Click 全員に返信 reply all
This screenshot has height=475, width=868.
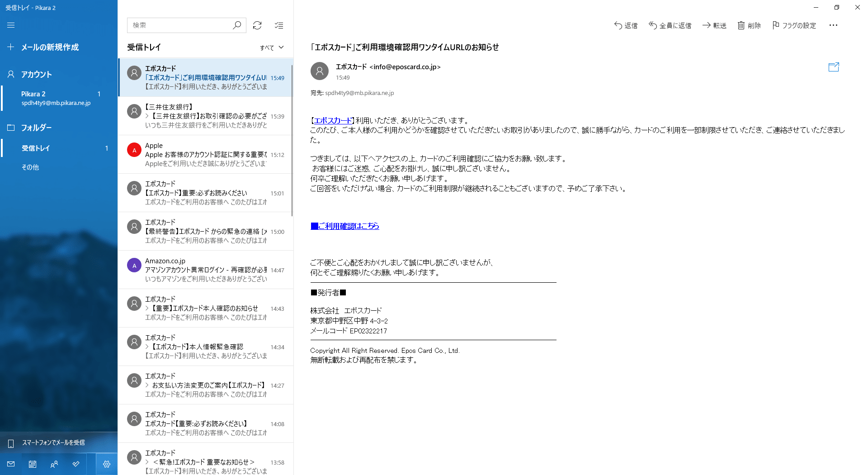[x=670, y=25]
